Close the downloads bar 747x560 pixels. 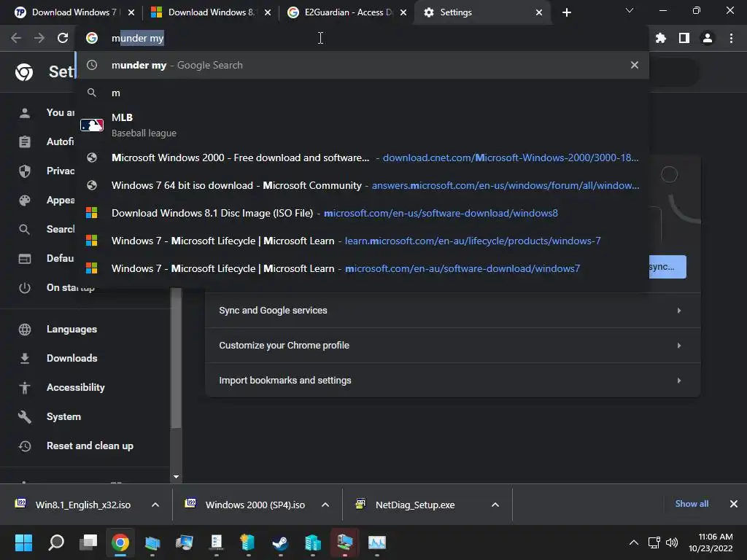point(734,504)
